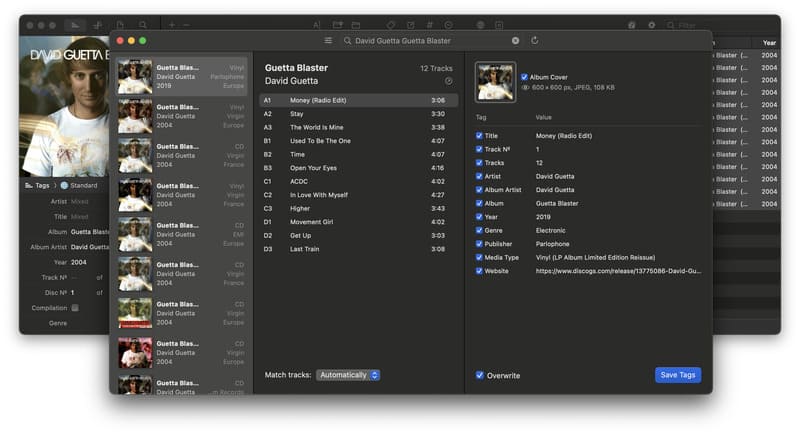The width and height of the screenshot is (800, 436).
Task: Uncheck the Media Type tag checkbox
Action: 479,258
